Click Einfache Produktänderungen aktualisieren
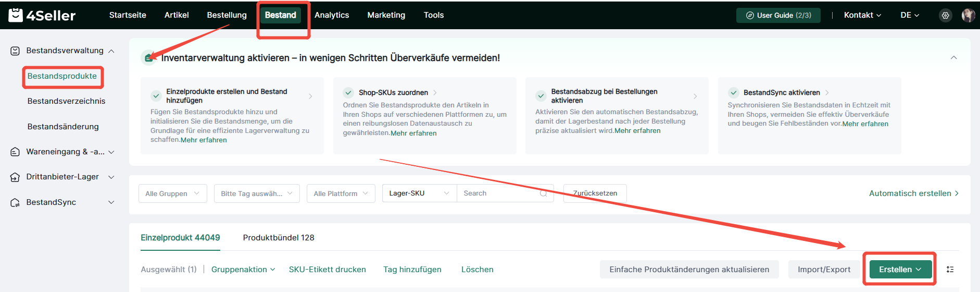This screenshot has width=980, height=292. point(689,270)
